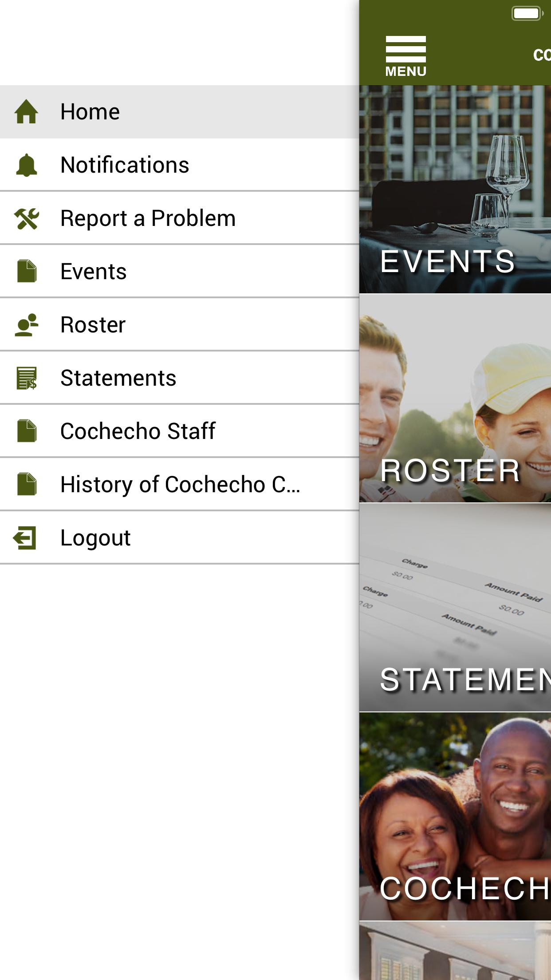
Task: Tap the EVENTS photo tile
Action: click(455, 190)
